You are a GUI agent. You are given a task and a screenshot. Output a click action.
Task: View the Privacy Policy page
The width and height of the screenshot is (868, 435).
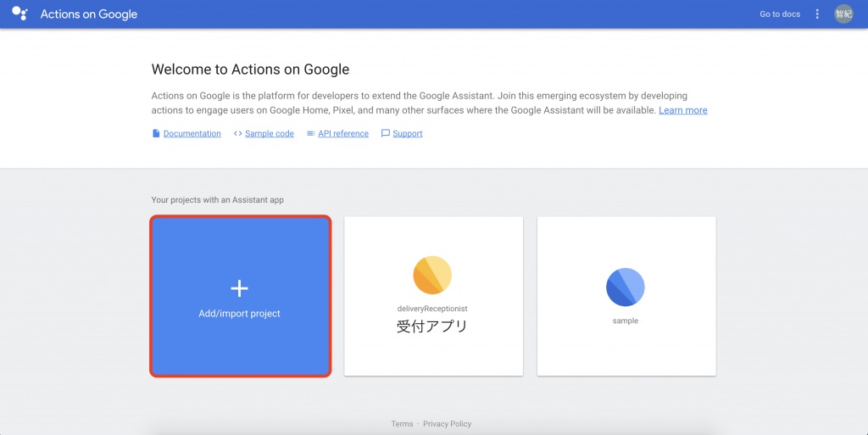(x=448, y=424)
